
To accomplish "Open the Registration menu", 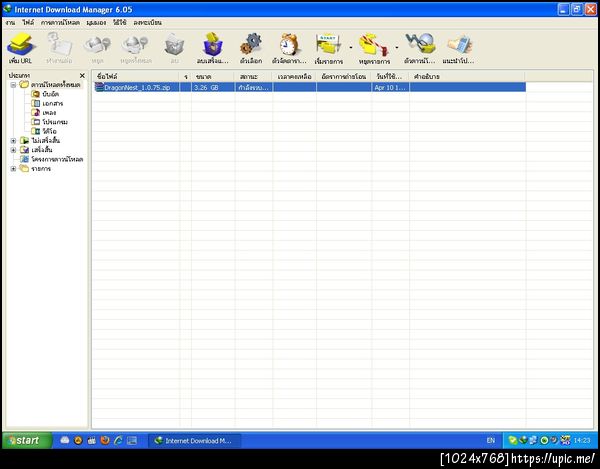I will coord(147,23).
